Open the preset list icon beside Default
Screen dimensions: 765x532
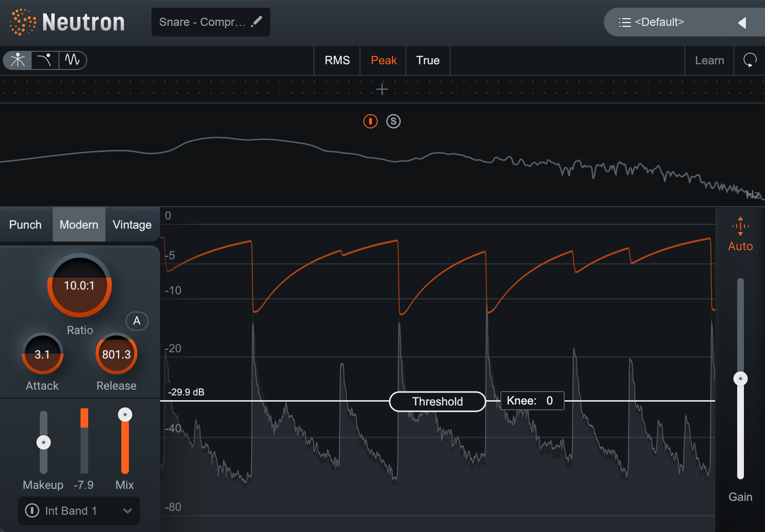tap(625, 22)
